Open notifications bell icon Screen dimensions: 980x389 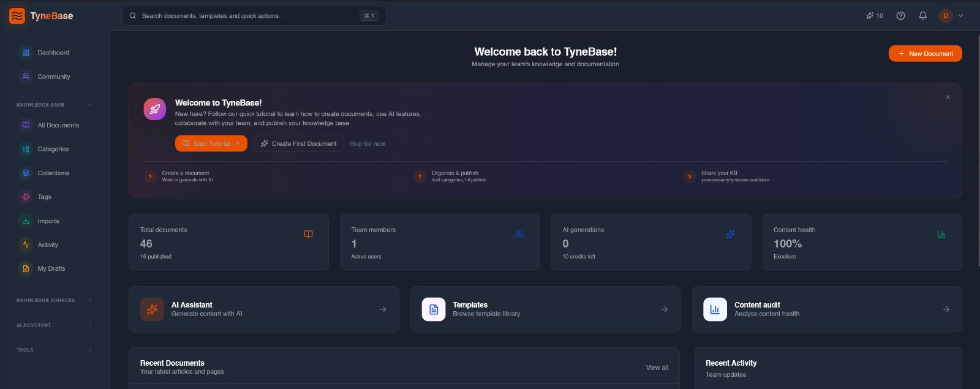tap(922, 16)
